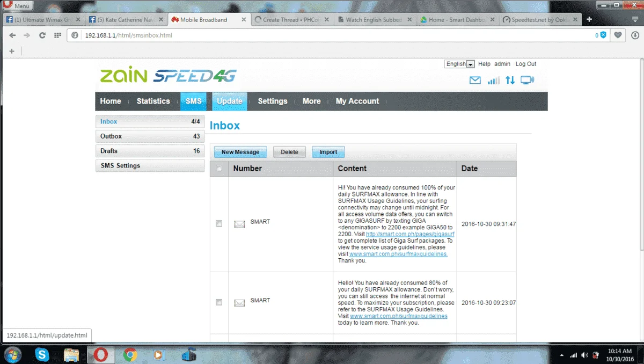This screenshot has width=644, height=364.
Task: Click the data transfer arrows icon
Action: 510,81
